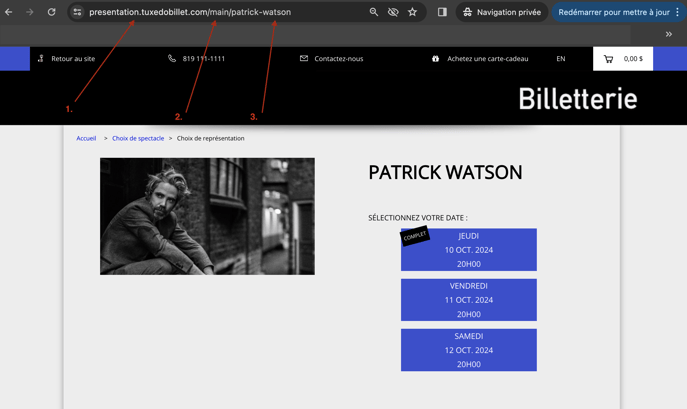The image size is (687, 409).
Task: Select the Samedi 12 oct. 2024 date
Action: click(x=469, y=350)
